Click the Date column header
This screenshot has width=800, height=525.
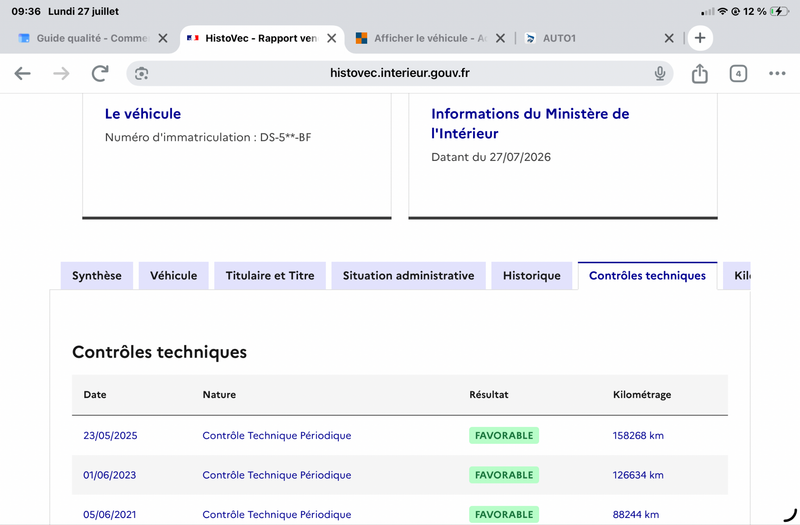[95, 394]
